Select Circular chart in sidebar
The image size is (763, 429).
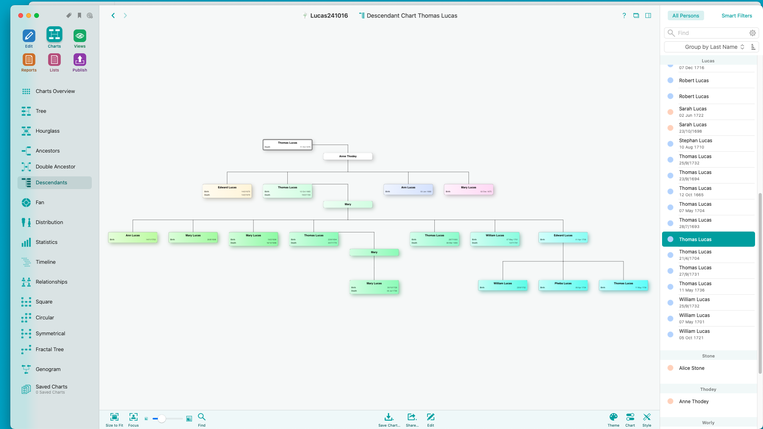(54, 318)
